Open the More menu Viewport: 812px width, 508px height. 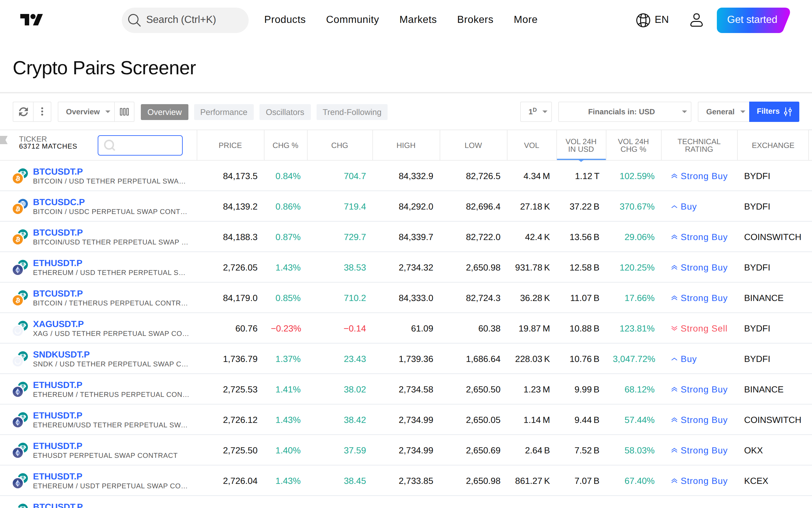pyautogui.click(x=525, y=19)
